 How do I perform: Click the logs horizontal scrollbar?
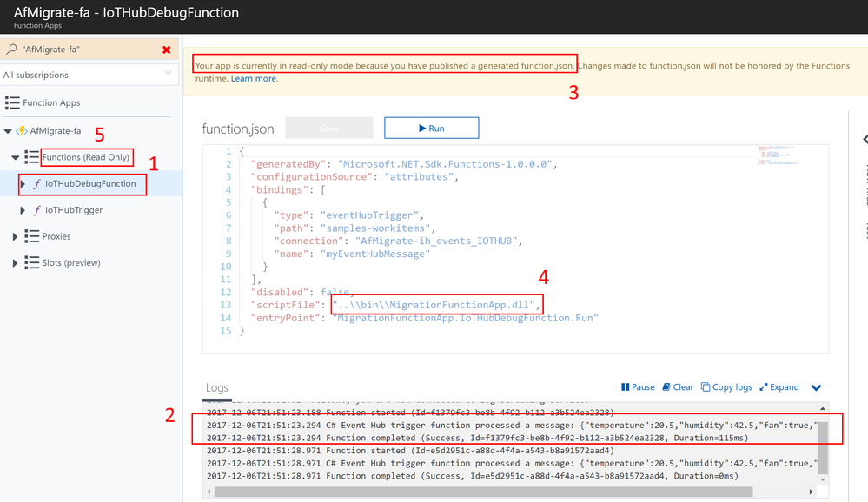[x=483, y=492]
